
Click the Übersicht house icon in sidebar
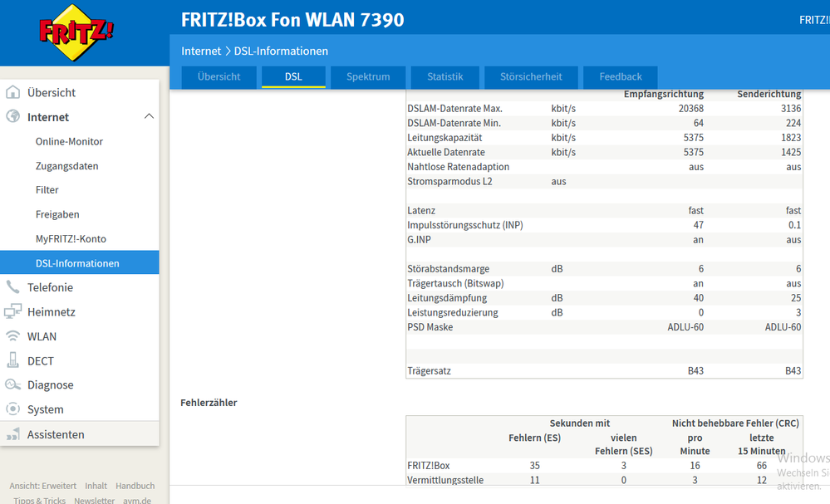point(12,92)
